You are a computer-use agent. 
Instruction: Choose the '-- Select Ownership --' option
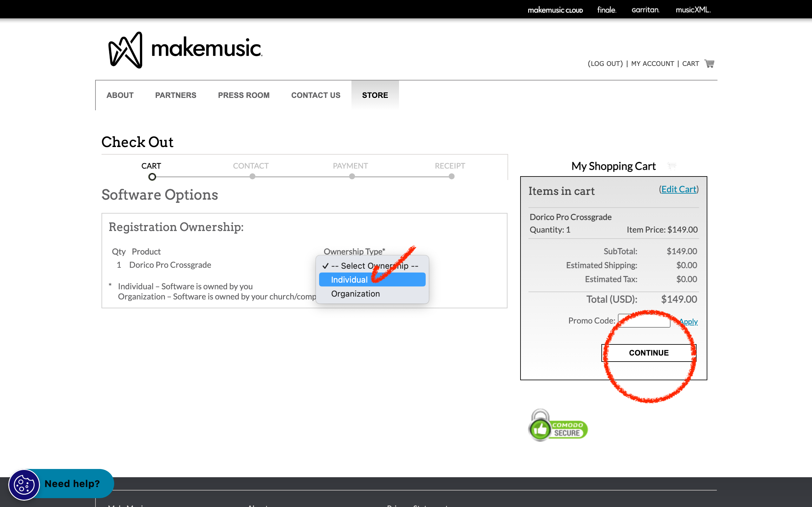(x=374, y=266)
